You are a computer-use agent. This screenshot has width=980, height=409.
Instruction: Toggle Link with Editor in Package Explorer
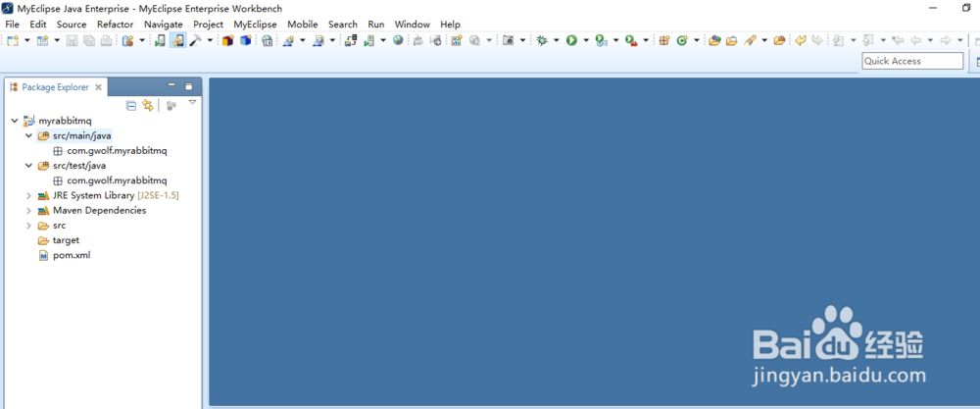click(148, 106)
